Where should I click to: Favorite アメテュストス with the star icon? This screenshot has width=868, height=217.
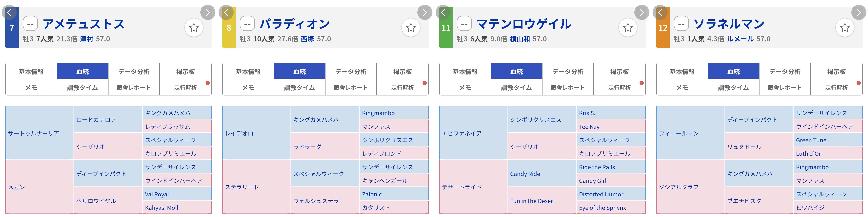194,28
